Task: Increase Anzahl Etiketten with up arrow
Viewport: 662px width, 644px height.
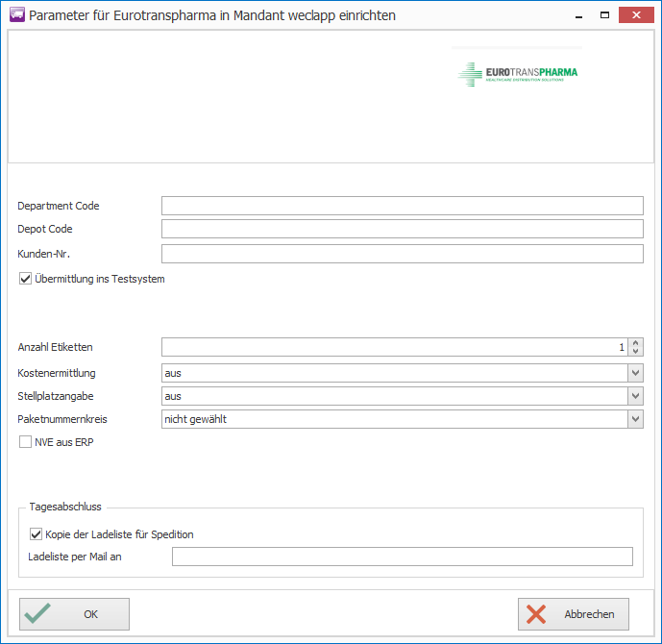Action: 636,343
